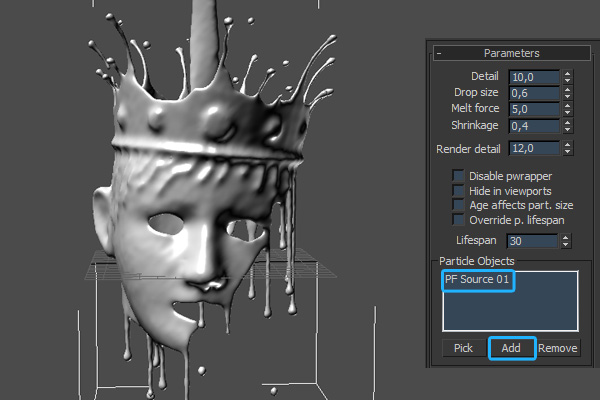Click the Melt force value field

click(533, 110)
